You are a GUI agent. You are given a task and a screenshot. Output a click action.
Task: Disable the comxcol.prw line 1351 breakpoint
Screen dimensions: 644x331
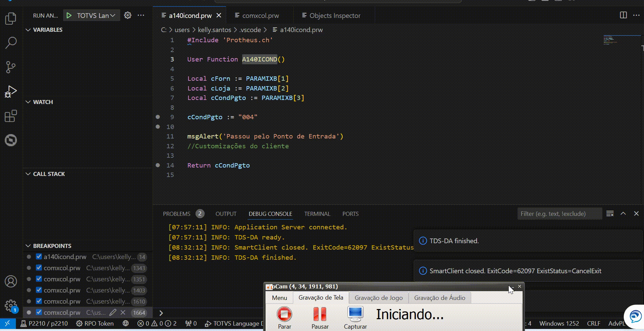[x=39, y=279]
